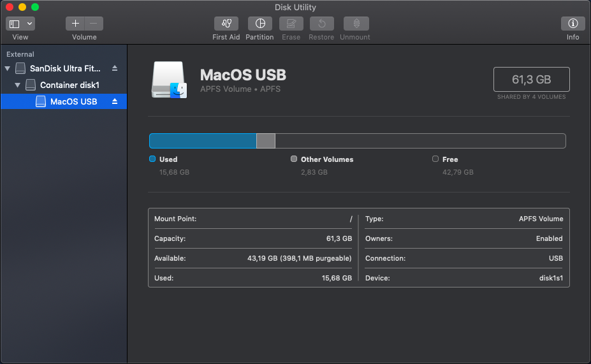Viewport: 591px width, 364px height.
Task: Eject the SanDisk Ultra Fit drive
Action: click(115, 68)
